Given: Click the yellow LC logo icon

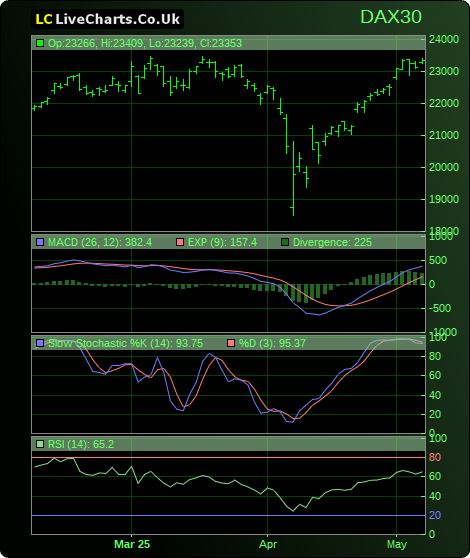Looking at the screenshot, I should 44,19.
